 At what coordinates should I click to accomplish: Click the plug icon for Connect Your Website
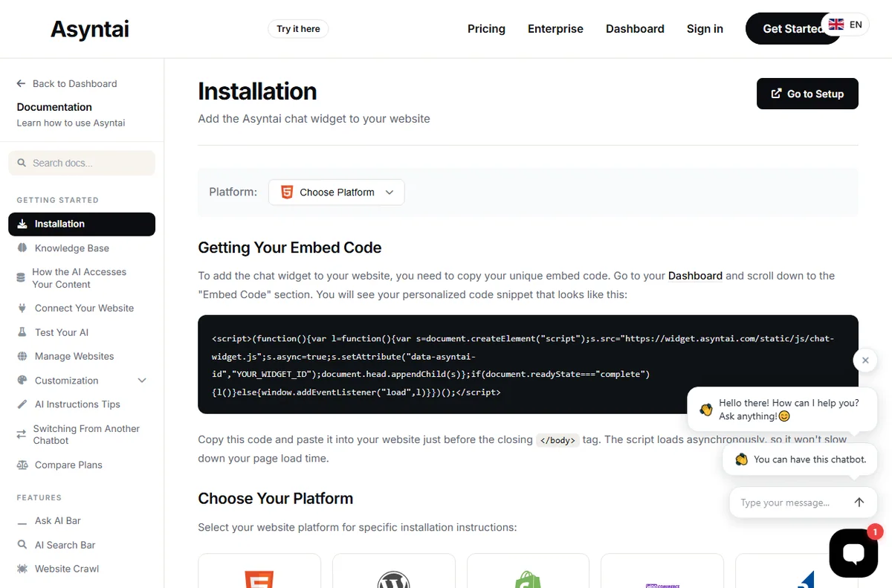[x=22, y=308]
